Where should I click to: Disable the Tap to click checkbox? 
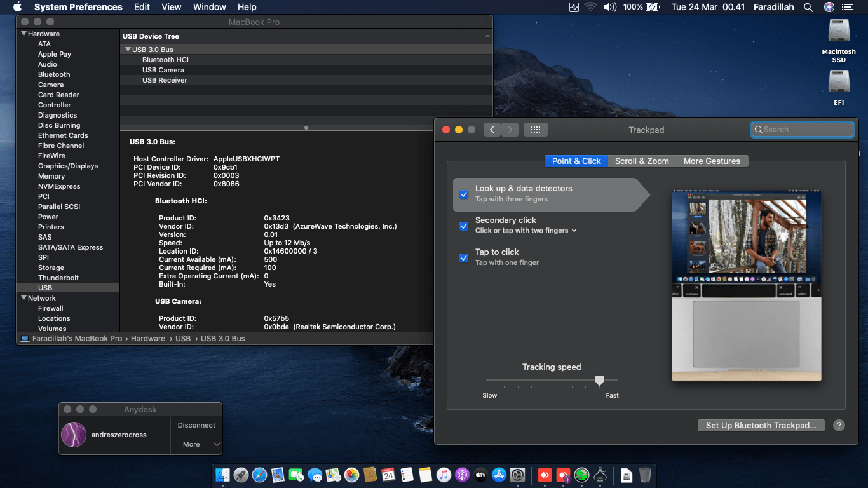click(464, 258)
